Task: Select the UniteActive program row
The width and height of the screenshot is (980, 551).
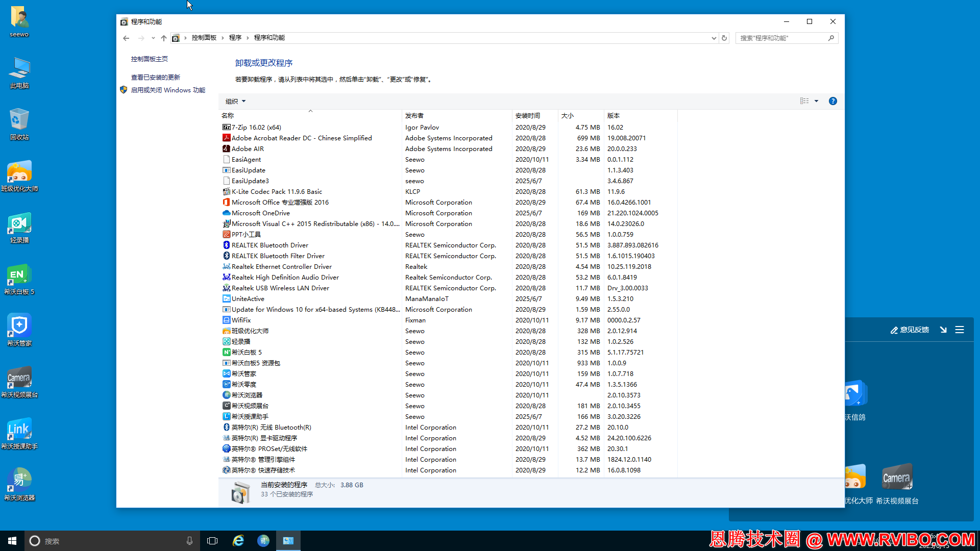Action: click(x=449, y=299)
